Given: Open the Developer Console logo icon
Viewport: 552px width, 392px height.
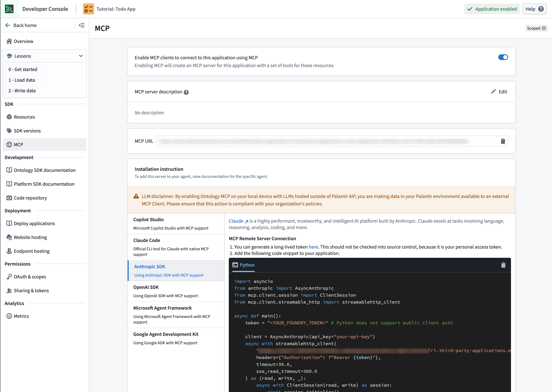Looking at the screenshot, I should (9, 9).
